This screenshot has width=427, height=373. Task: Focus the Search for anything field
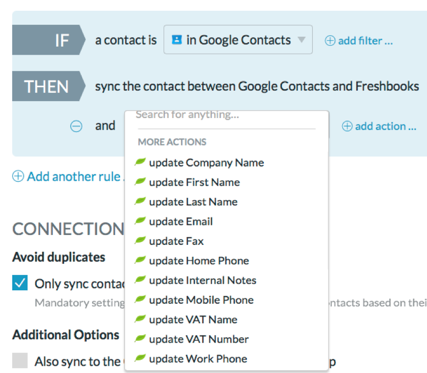pos(227,116)
